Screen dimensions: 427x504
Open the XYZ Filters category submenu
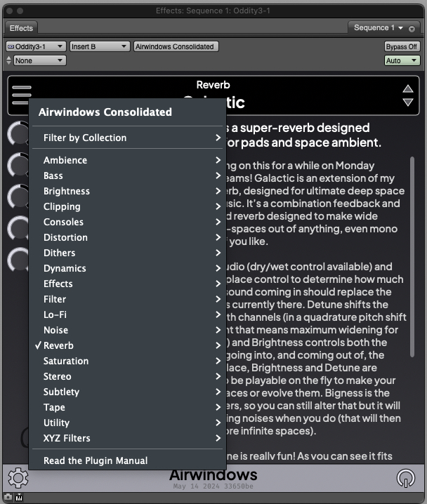coord(127,438)
